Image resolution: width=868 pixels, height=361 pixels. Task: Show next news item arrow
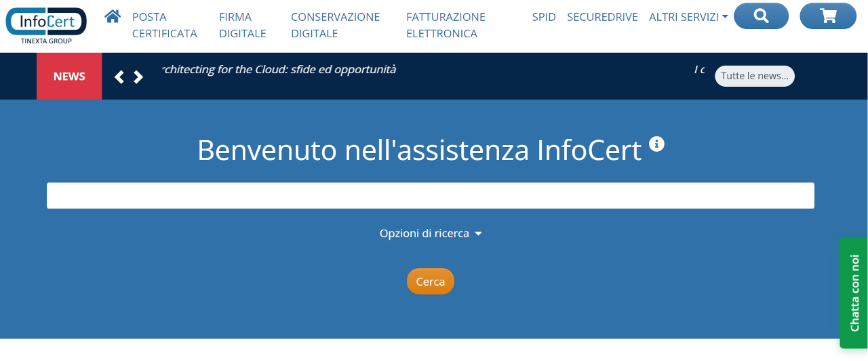(138, 77)
